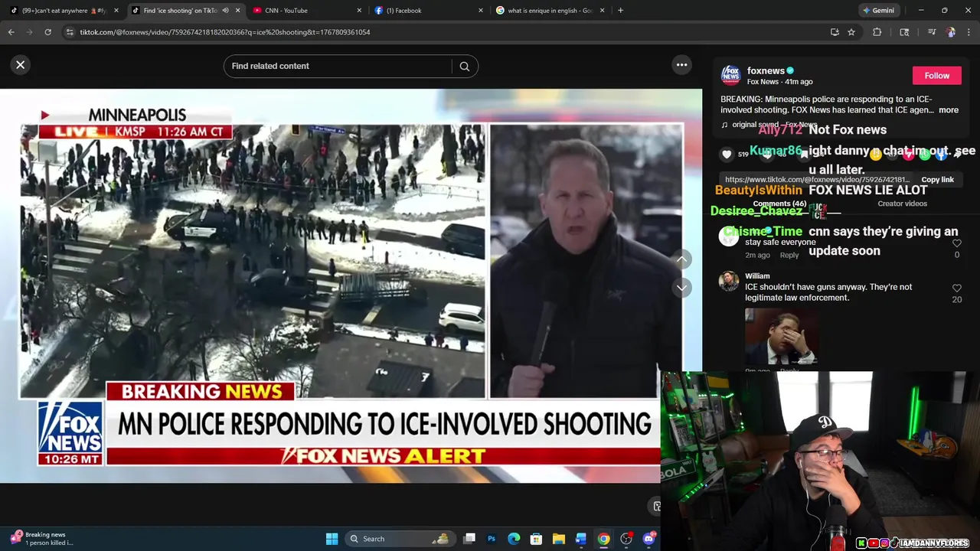
Task: Select the Comments (46) tab
Action: tap(779, 204)
